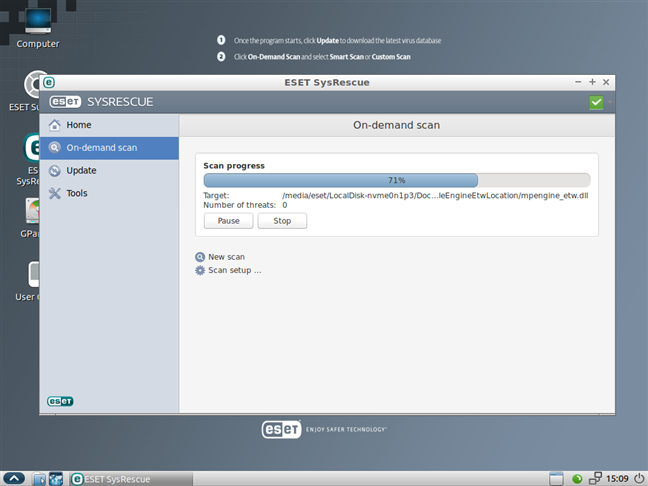The height and width of the screenshot is (486, 648).
Task: Expand the arrow next to status checkmark
Action: tap(609, 102)
